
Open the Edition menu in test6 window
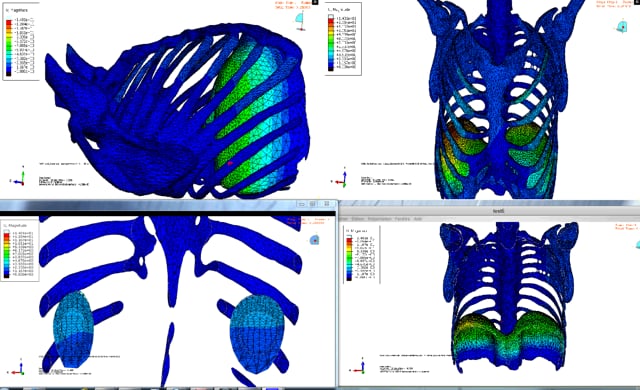pyautogui.click(x=357, y=219)
